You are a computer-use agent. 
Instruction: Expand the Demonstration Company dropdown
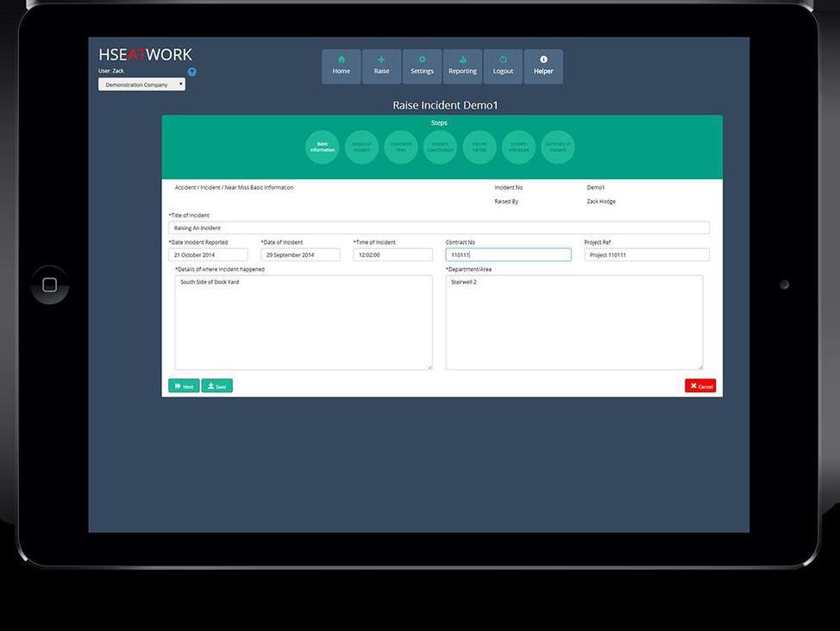point(141,84)
